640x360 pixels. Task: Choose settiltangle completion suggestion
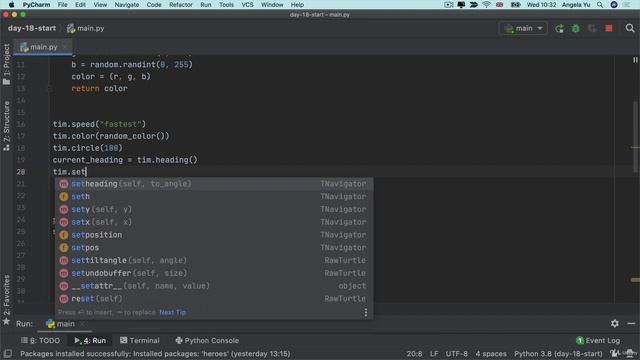tap(214, 260)
